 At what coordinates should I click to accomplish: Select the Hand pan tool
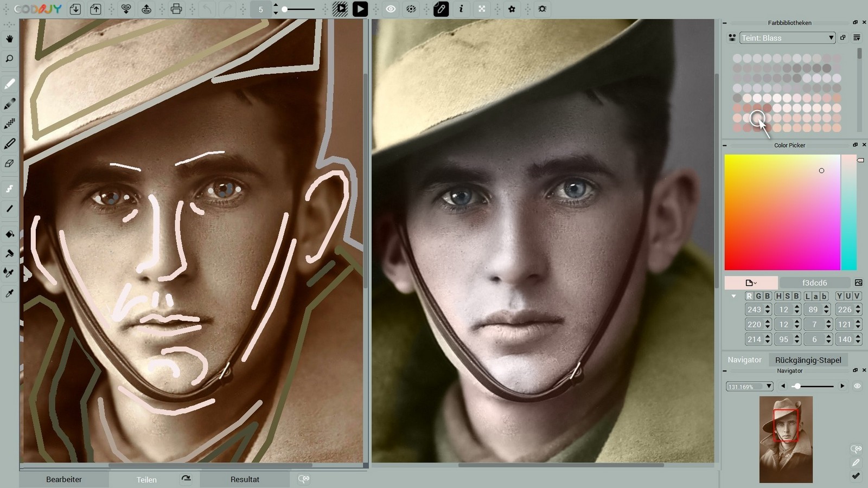(9, 39)
